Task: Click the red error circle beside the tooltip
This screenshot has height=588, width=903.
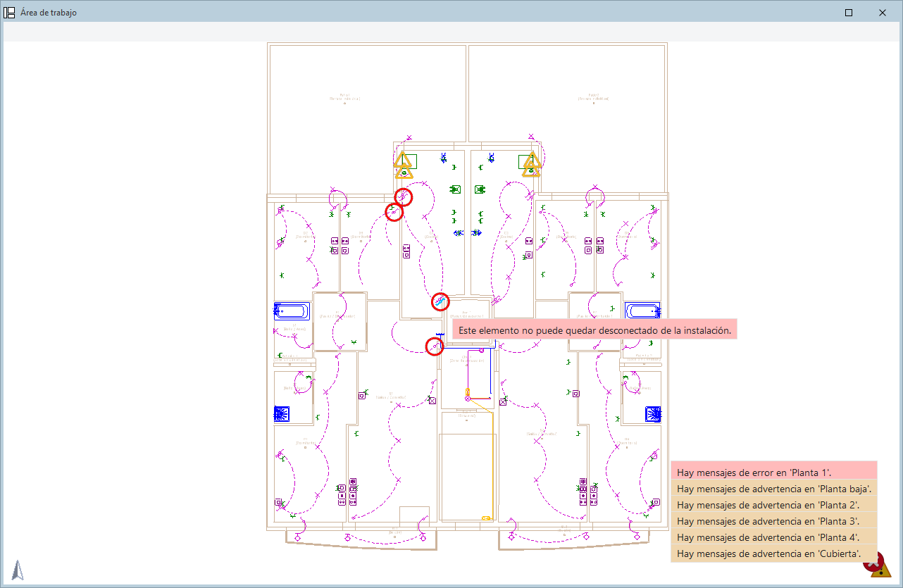Action: point(435,346)
